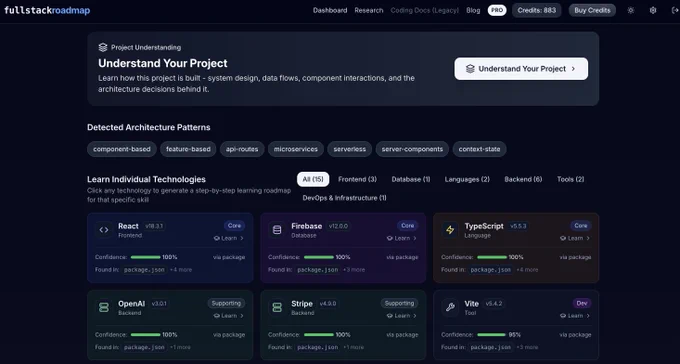Select DevOps & Infrastructure (1) filter tab
Screen dimensions: 680x364
(x=344, y=198)
